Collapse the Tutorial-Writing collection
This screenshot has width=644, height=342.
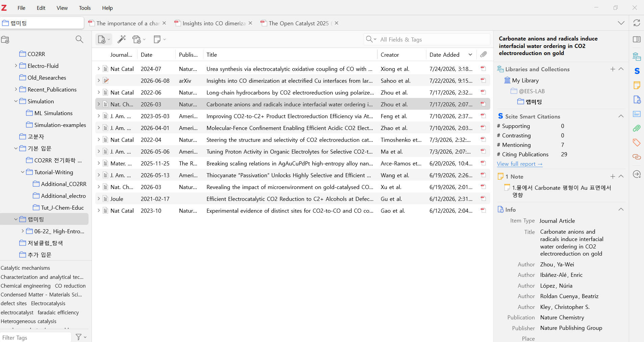pos(23,172)
